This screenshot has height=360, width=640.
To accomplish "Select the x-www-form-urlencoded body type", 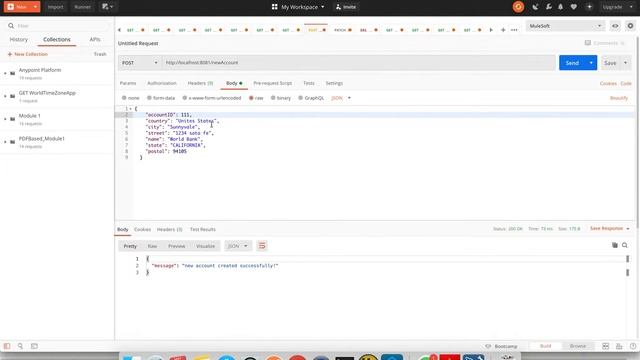I will coord(212,98).
